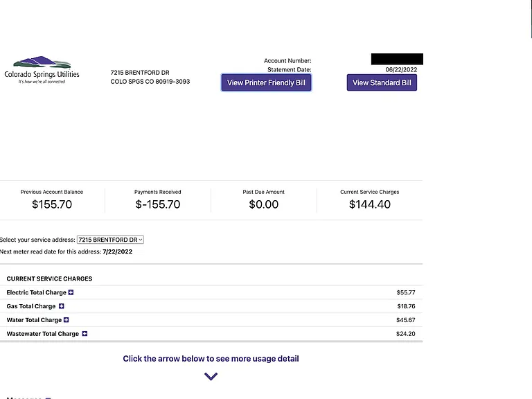Select the Gas Total Charge label

[31, 306]
